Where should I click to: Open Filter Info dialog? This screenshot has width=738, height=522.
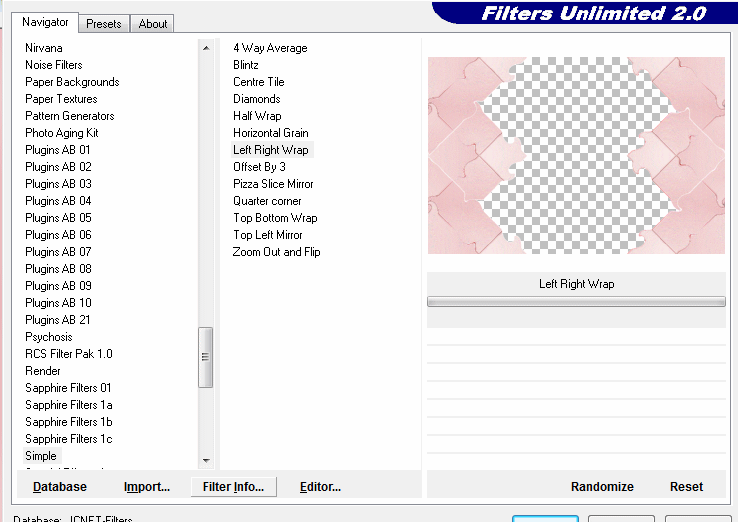point(233,487)
